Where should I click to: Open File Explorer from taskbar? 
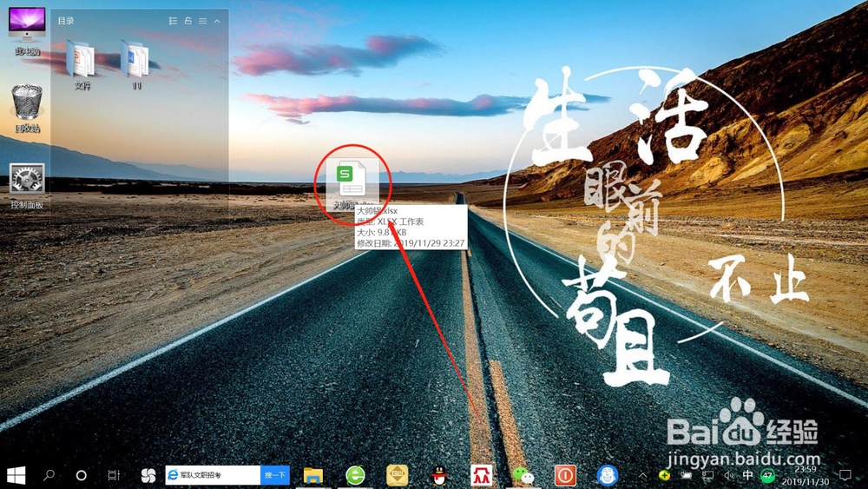313,475
